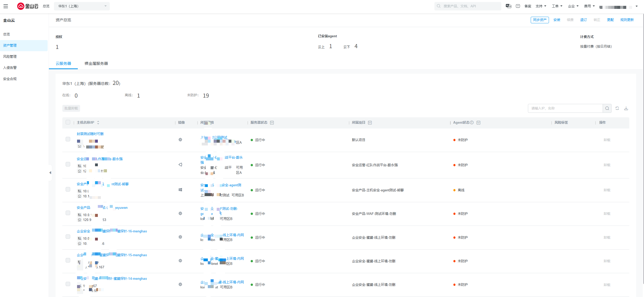Click the 同步资产 button
This screenshot has width=644, height=297.
click(540, 20)
